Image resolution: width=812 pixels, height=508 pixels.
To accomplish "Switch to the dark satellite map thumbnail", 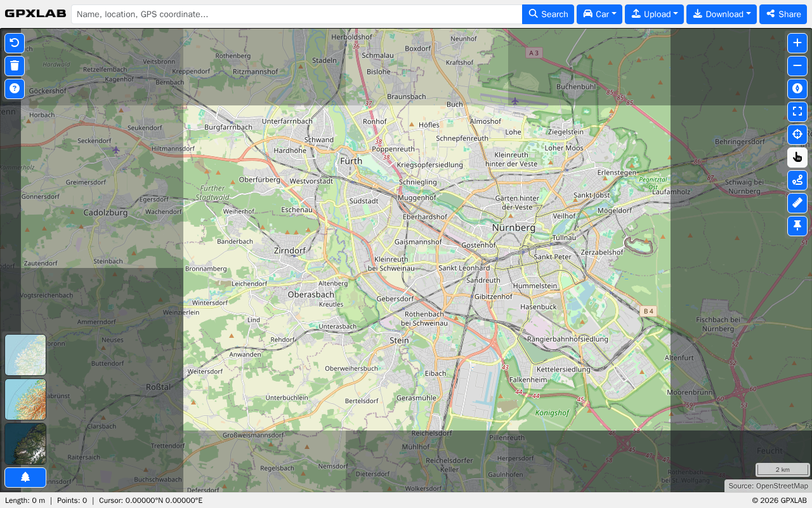I will (x=25, y=444).
